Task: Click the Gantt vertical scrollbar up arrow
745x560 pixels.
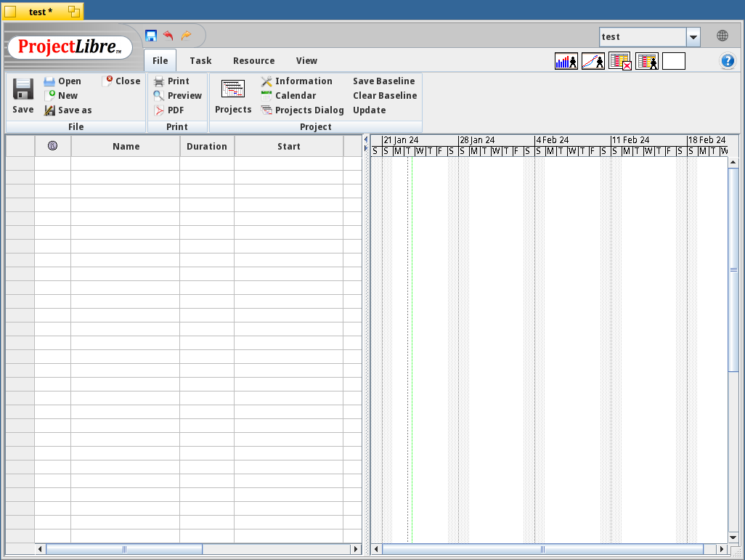Action: point(733,163)
